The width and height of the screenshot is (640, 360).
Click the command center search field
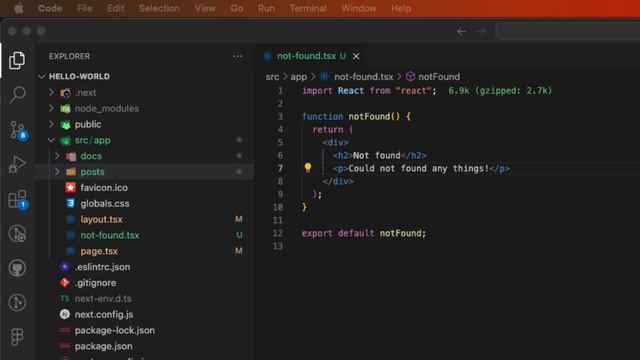[x=568, y=31]
